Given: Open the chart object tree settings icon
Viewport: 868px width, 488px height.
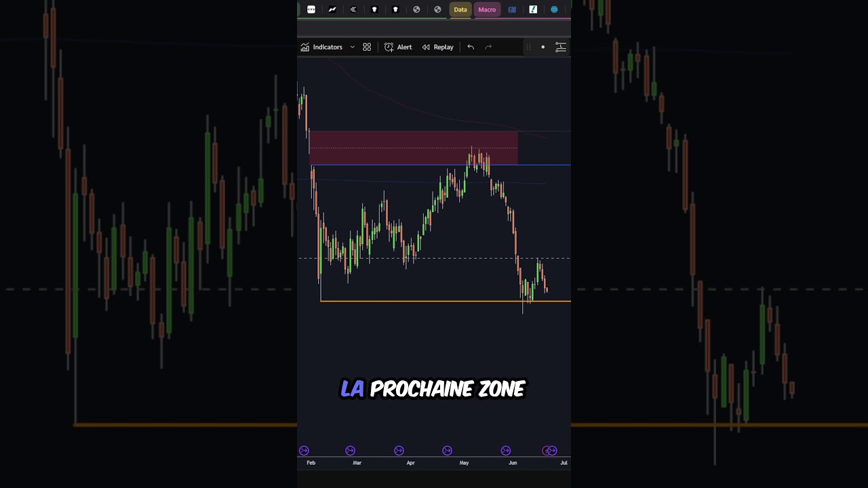Looking at the screenshot, I should tap(561, 47).
